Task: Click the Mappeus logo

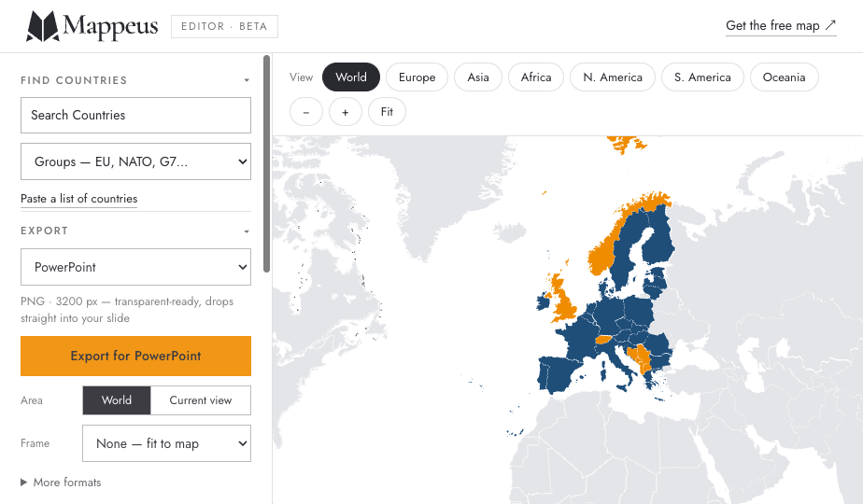Action: coord(92,26)
